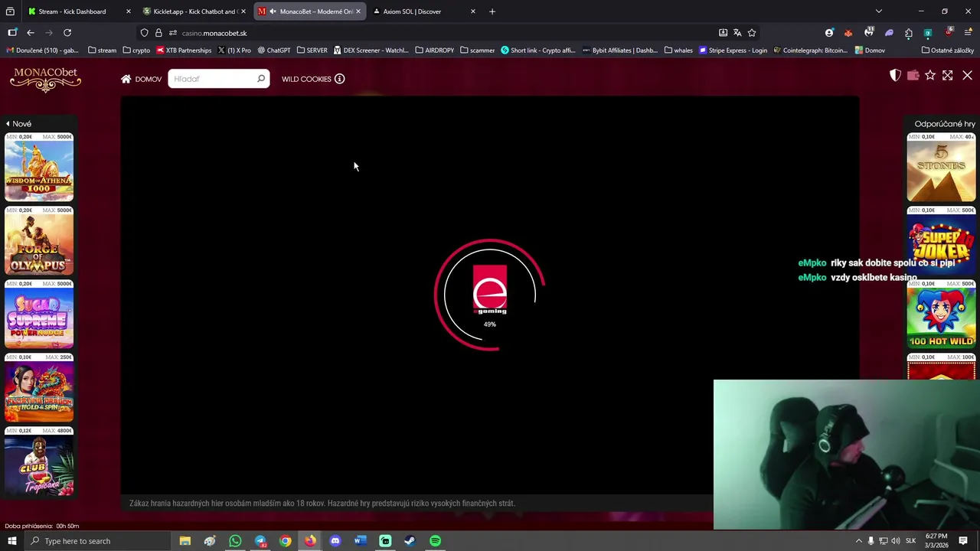Open the crypto bookmarks folder
This screenshot has width=980, height=551.
click(136, 51)
